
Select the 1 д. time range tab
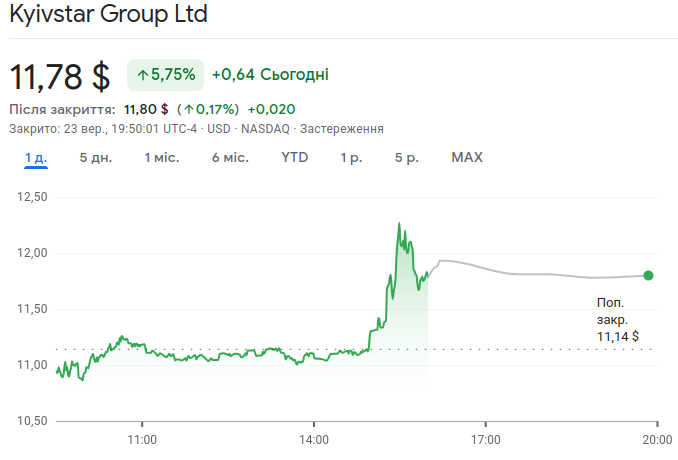(36, 158)
